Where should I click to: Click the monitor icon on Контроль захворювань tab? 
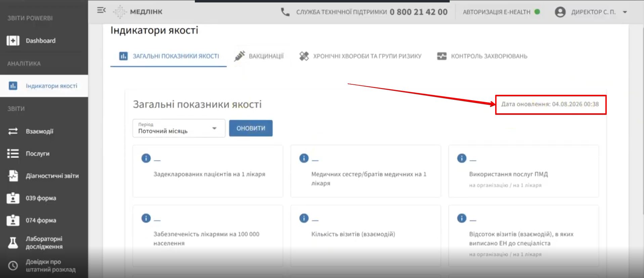[x=442, y=56]
